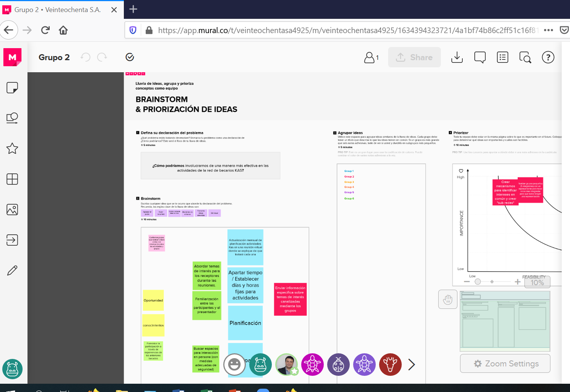Download the mural using the export icon

457,57
